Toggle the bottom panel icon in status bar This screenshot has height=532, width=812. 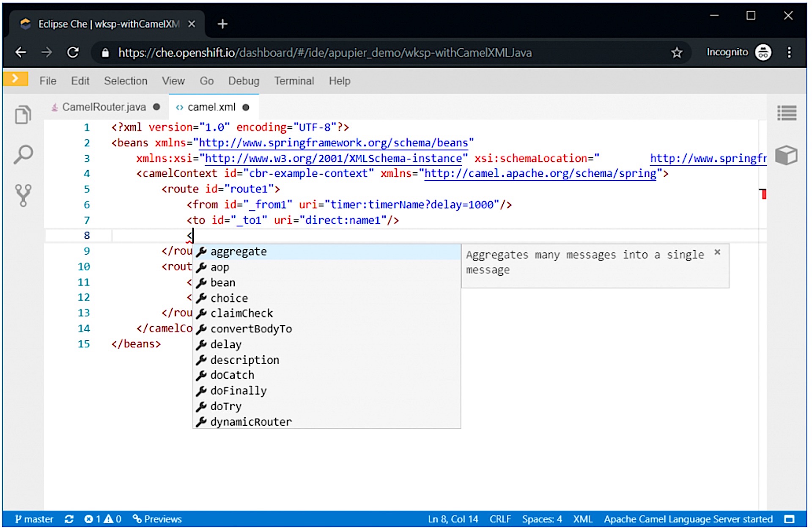789,519
